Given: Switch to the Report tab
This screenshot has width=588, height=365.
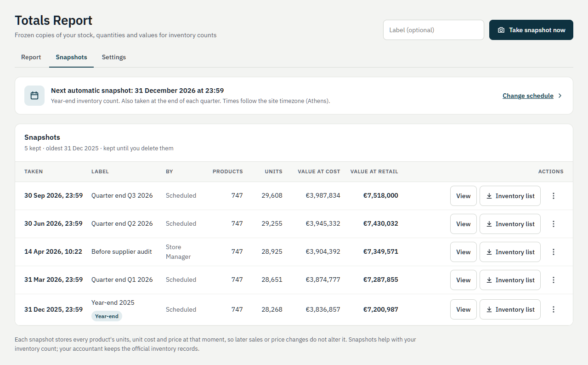Looking at the screenshot, I should pyautogui.click(x=31, y=57).
